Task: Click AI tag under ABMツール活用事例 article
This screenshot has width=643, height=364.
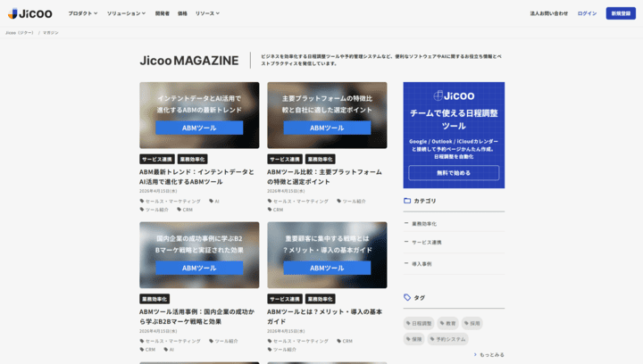Action: (169, 350)
